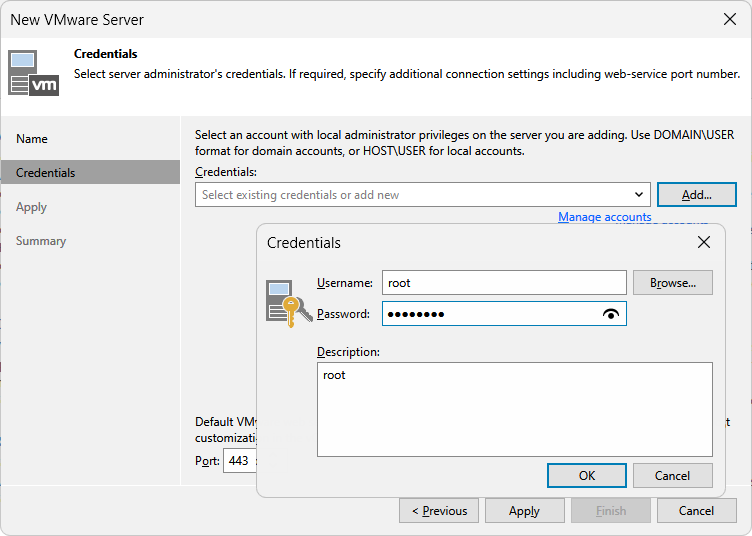Open the Apply wizard step
Screen dimensions: 752x536
[31, 207]
